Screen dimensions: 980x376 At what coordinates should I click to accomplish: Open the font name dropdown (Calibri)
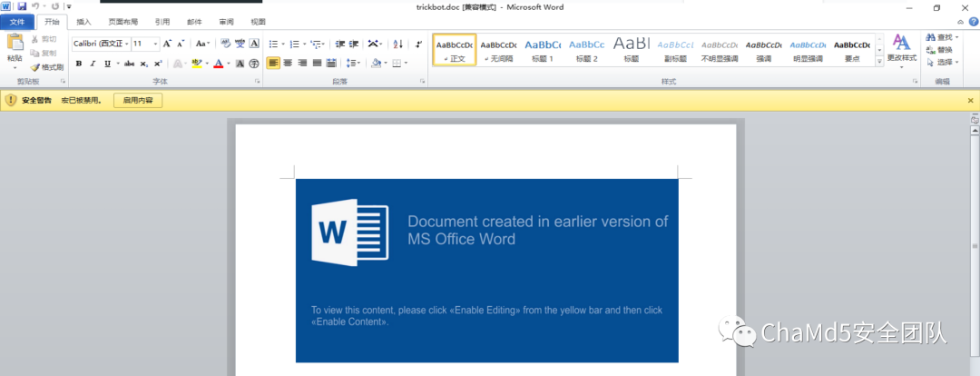tap(127, 44)
